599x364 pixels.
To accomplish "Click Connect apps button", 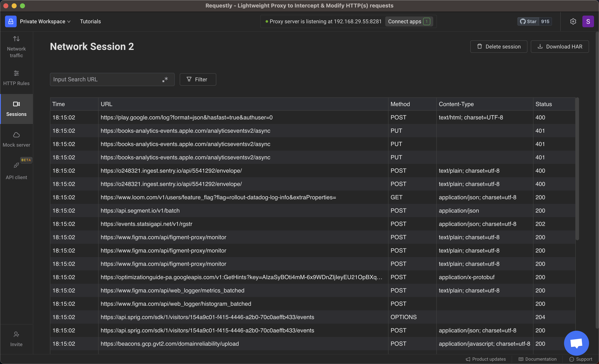I will (409, 21).
